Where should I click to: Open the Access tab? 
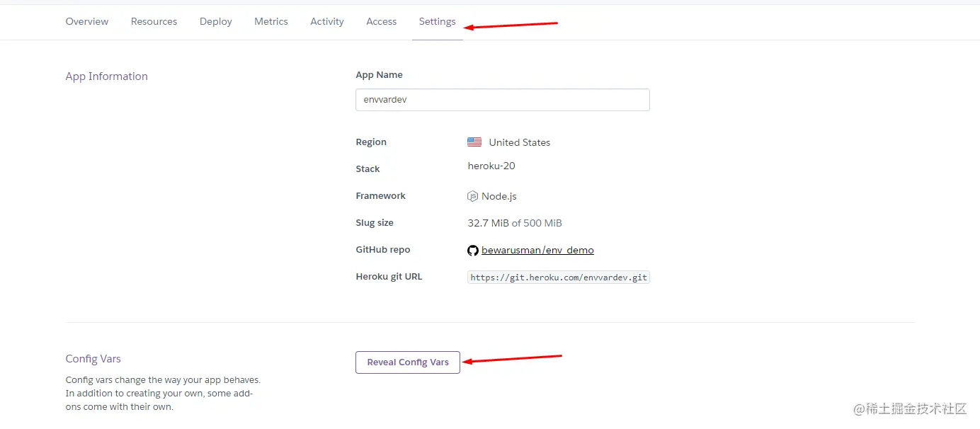tap(382, 22)
